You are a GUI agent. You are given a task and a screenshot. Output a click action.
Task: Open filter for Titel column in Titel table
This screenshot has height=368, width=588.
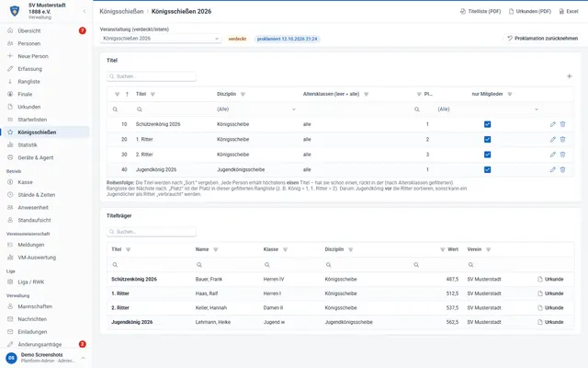coord(153,94)
